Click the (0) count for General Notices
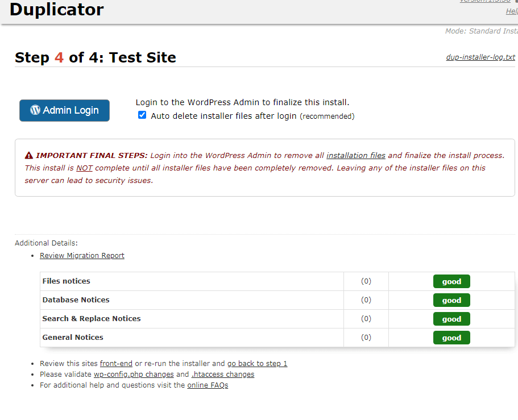Viewport: 518px width, 420px height. [366, 338]
